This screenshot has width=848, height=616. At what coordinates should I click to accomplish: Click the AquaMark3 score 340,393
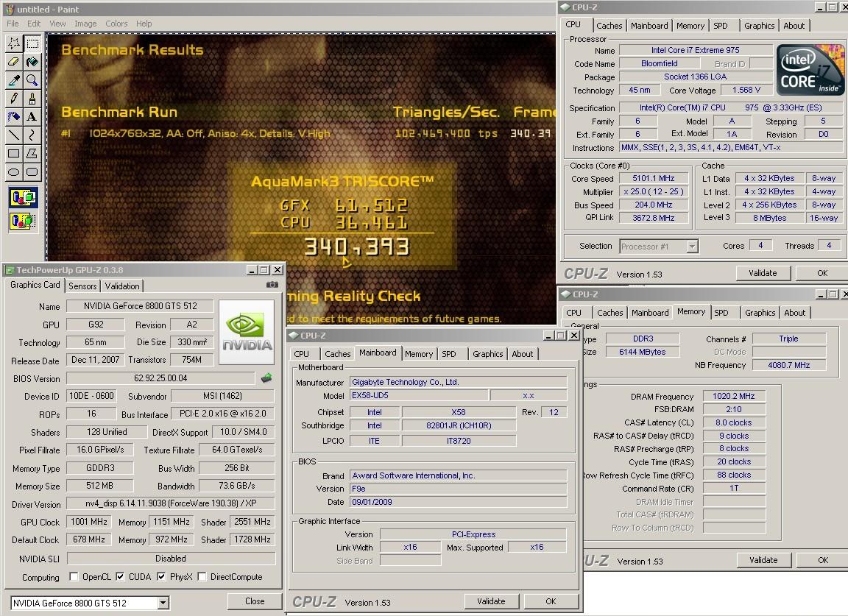[x=356, y=247]
